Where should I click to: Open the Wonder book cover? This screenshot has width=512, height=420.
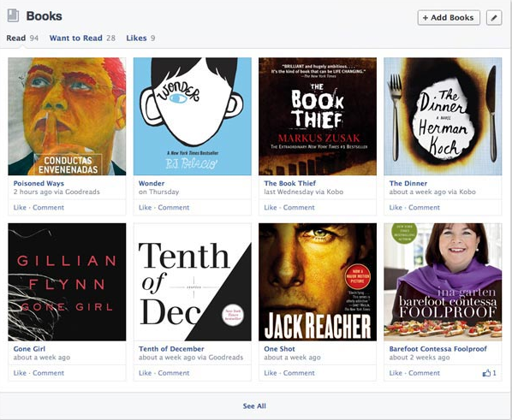tap(193, 116)
